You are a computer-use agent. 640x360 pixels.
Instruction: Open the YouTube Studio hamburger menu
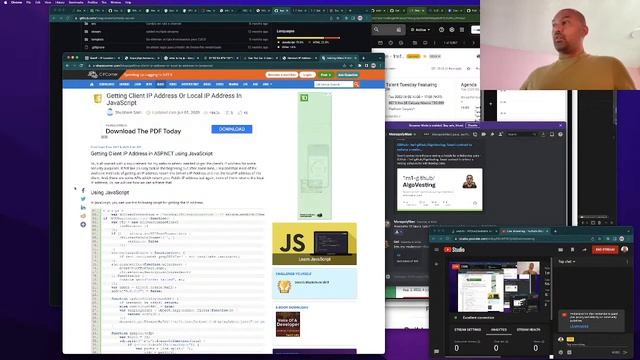436,249
